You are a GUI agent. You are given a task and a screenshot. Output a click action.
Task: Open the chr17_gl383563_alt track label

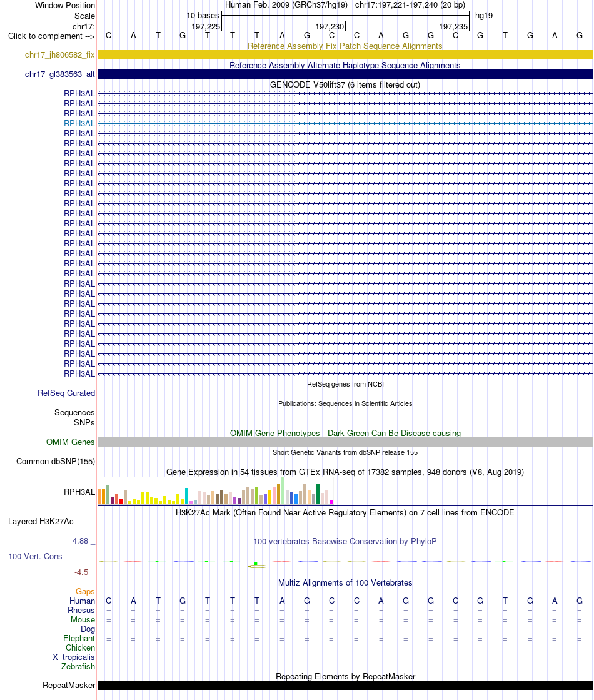click(x=60, y=74)
